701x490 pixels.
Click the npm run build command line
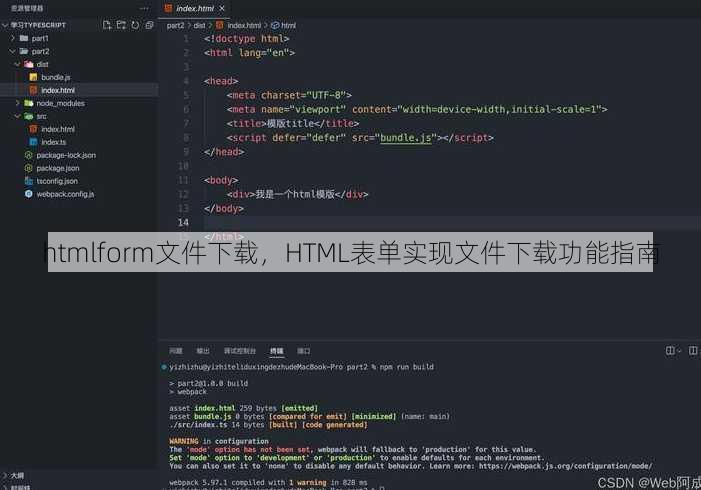click(301, 367)
